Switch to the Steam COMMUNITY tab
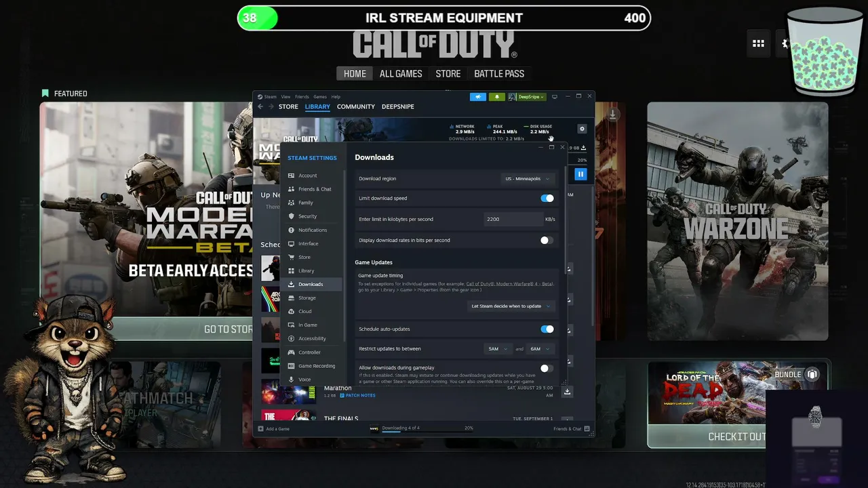The width and height of the screenshot is (868, 488). coord(356,106)
